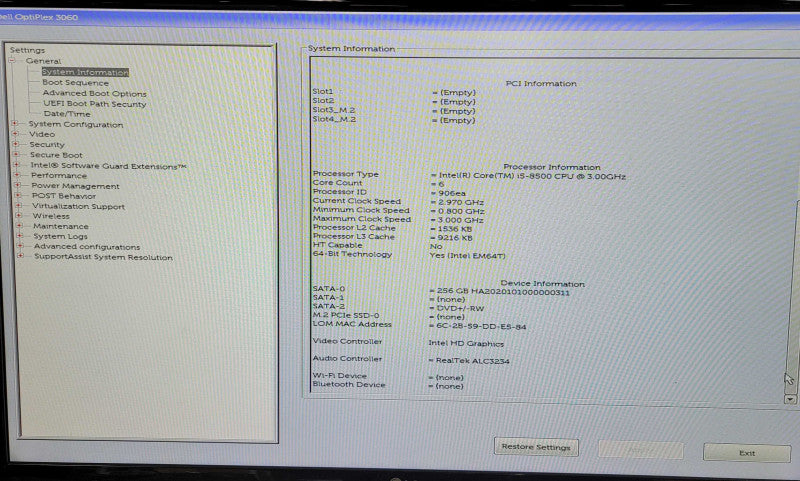Expand the Power Management node
Viewport: 800px width, 481px height.
point(17,185)
